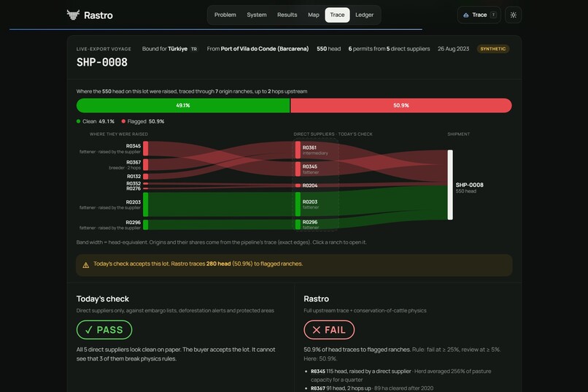Click the SYNTHETIC badge
Image resolution: width=588 pixels, height=392 pixels.
492,49
